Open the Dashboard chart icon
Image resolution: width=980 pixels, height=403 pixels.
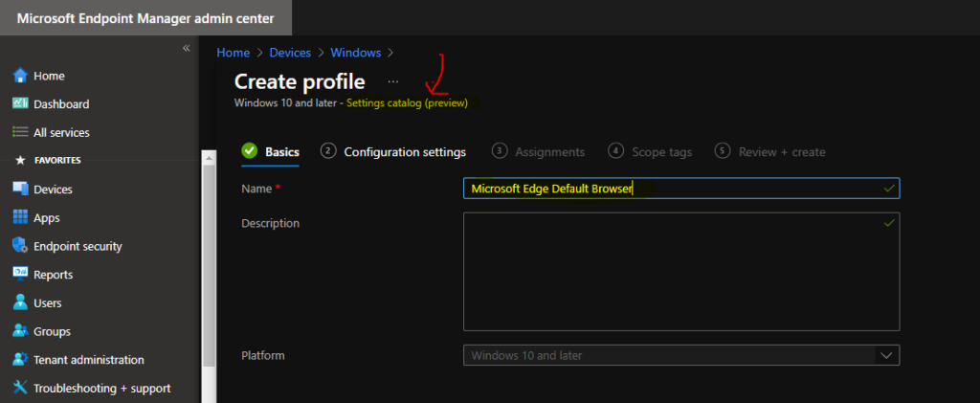(21, 103)
